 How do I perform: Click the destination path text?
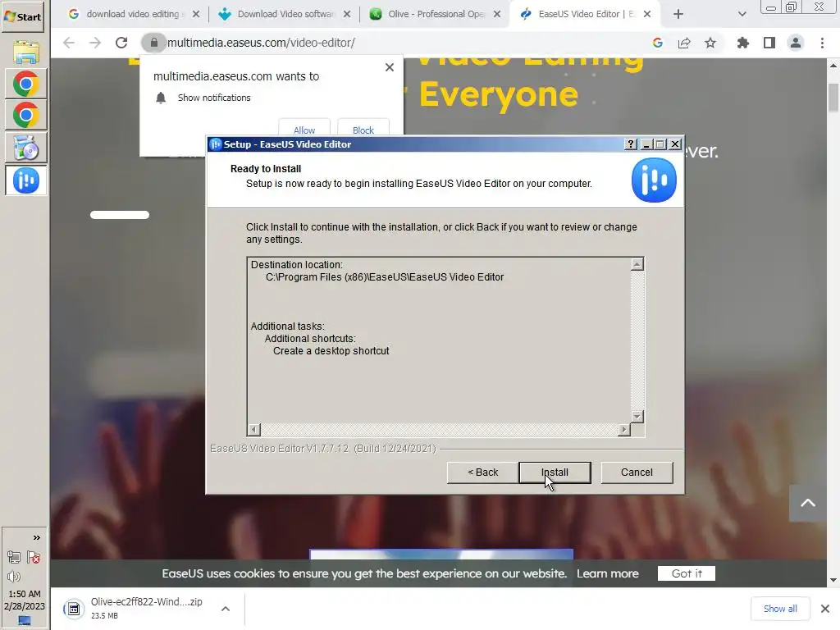click(385, 277)
